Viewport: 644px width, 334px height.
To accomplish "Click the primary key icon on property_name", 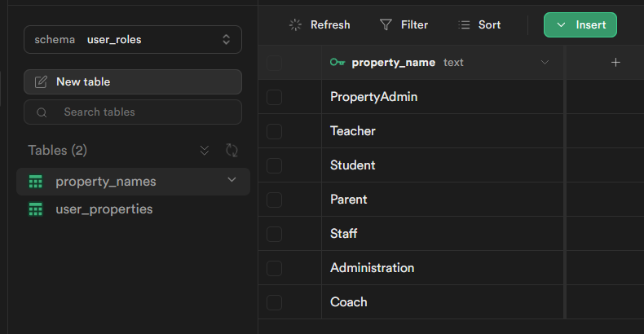I will (x=337, y=63).
